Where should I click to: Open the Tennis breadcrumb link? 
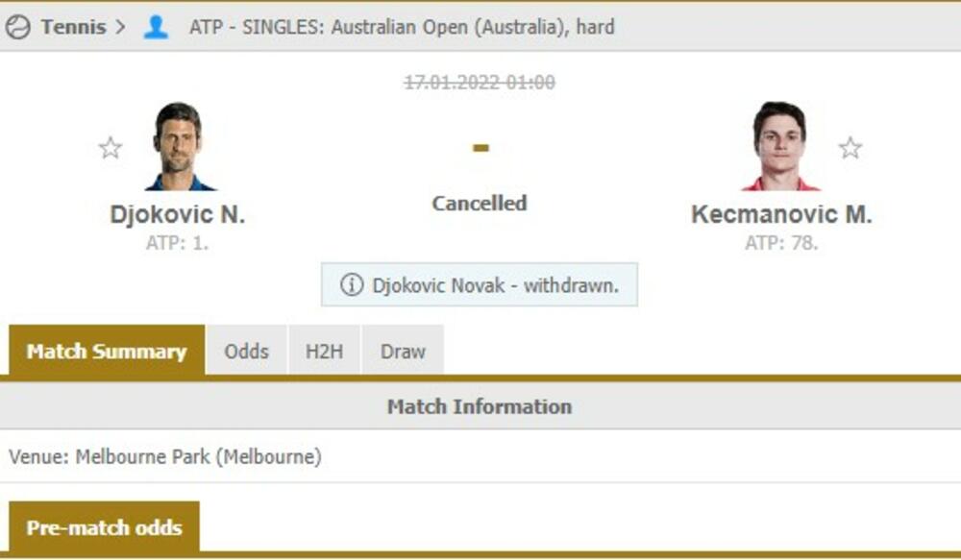[74, 27]
